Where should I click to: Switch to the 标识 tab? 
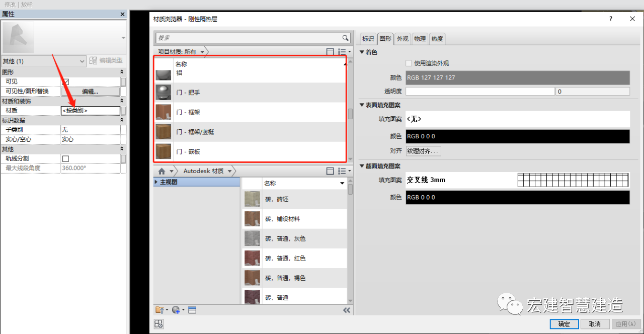tap(368, 39)
